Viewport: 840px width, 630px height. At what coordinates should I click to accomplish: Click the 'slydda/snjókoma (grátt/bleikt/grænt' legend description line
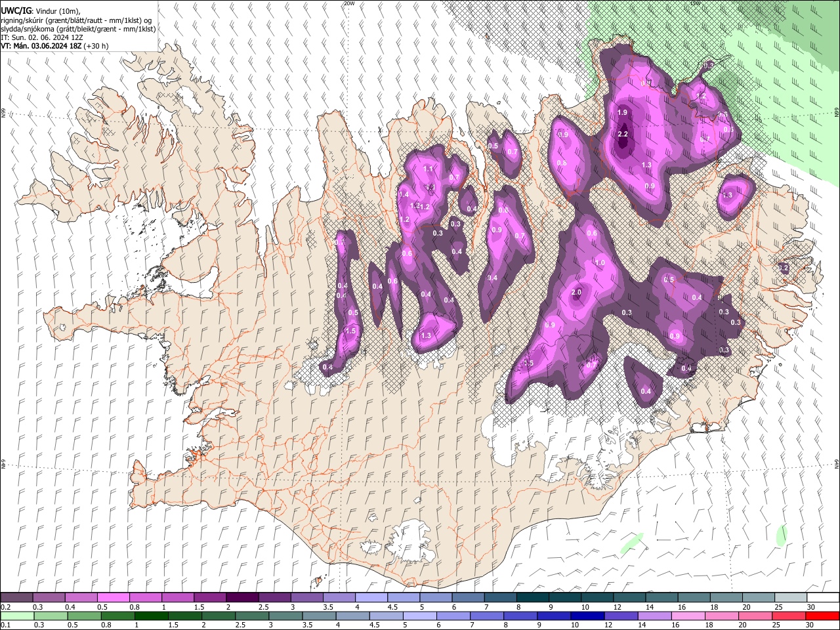click(78, 29)
